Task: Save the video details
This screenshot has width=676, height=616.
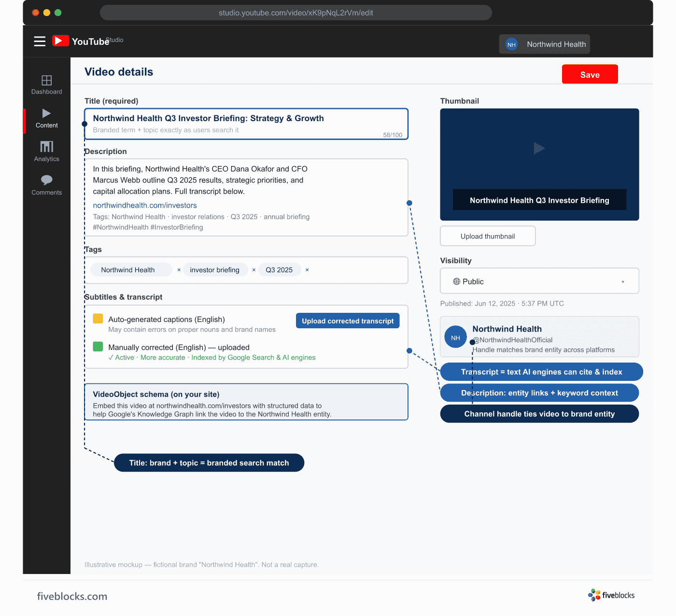Action: click(590, 74)
